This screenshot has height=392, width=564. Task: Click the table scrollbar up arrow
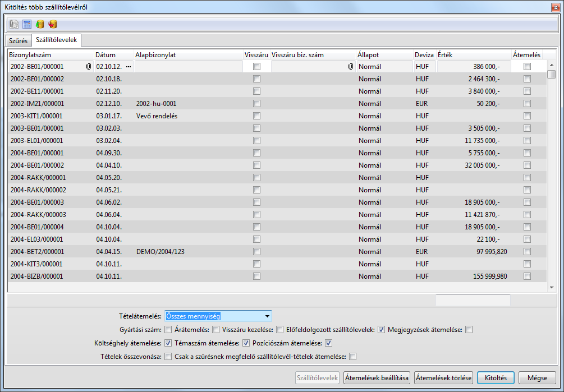click(x=552, y=65)
